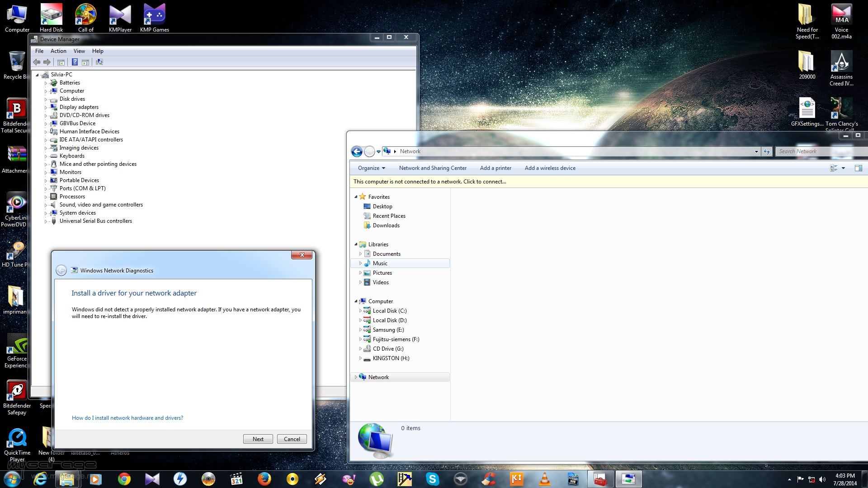Image resolution: width=868 pixels, height=488 pixels.
Task: Open Google Chrome from the taskbar
Action: 124,479
